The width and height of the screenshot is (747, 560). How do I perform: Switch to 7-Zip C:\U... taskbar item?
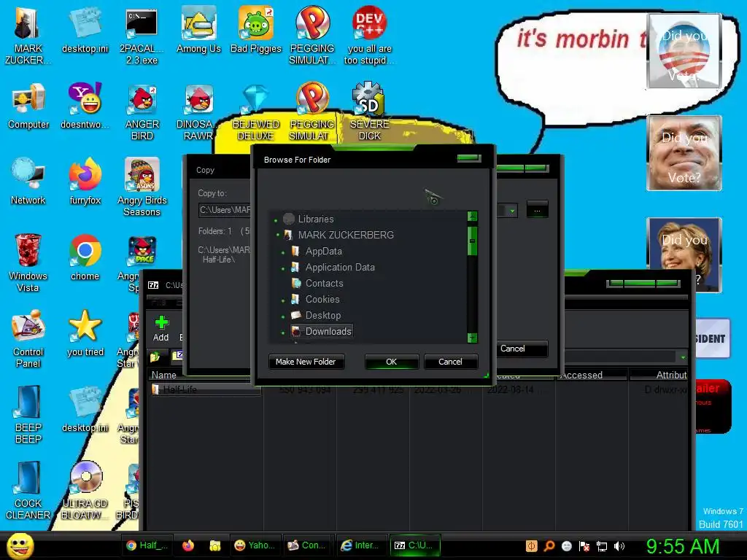coord(414,545)
